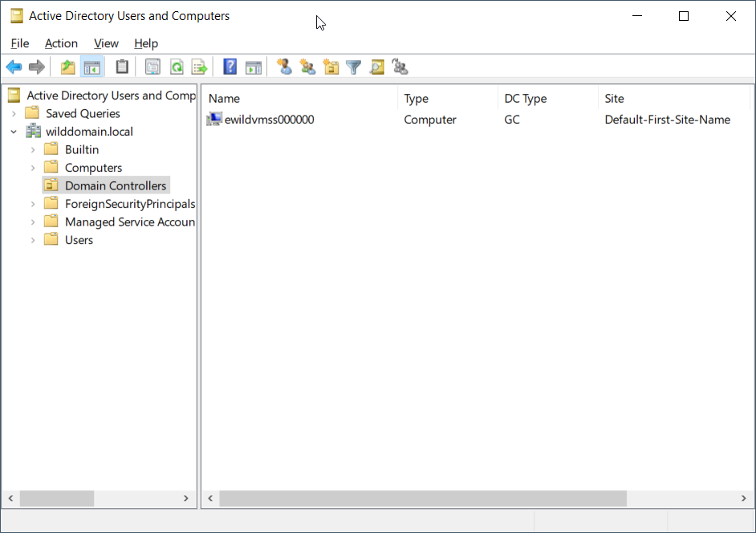Click the GC value in DC Type column
Image resolution: width=756 pixels, height=533 pixels.
click(x=511, y=119)
